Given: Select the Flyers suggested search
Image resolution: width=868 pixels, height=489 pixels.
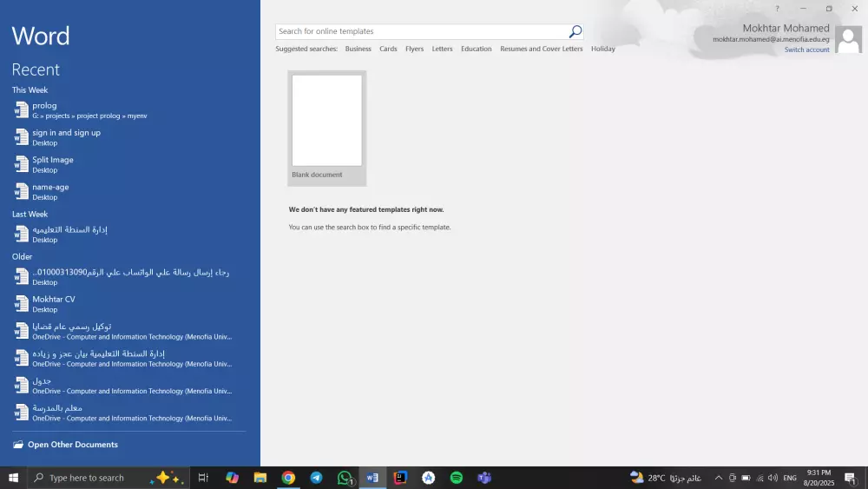Looking at the screenshot, I should 414,49.
